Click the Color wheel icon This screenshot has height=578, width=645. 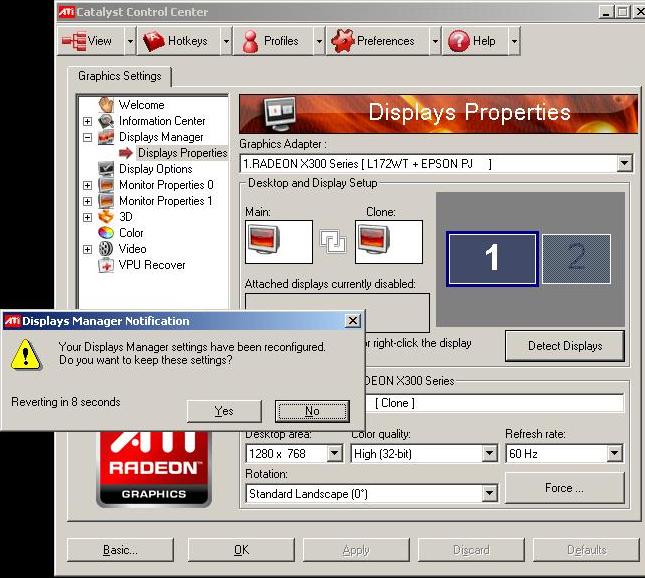[106, 233]
